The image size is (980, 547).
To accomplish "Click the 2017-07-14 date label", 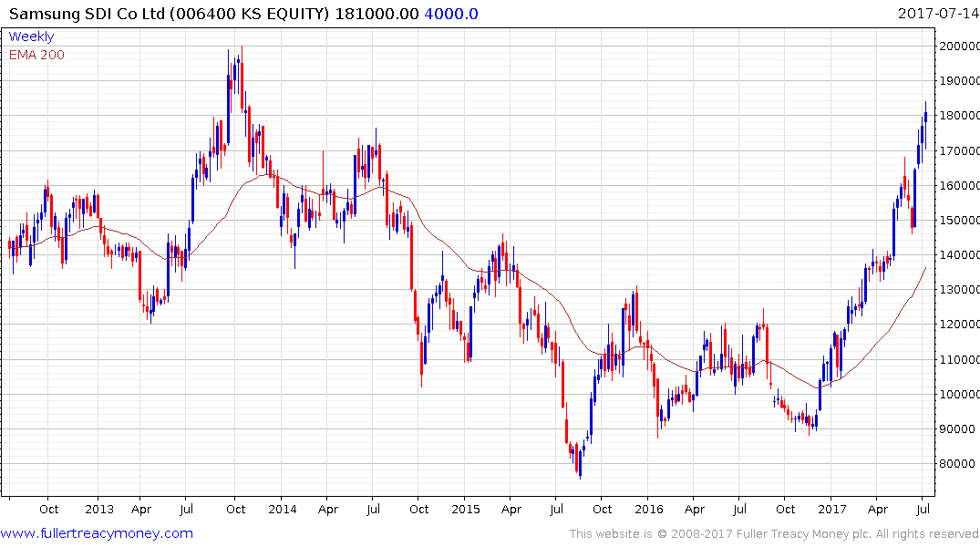I will (938, 13).
